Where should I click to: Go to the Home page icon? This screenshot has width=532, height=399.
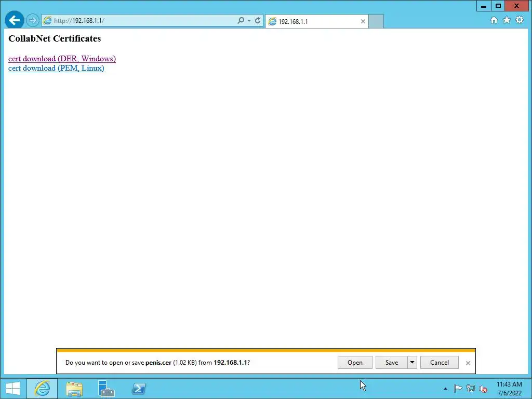click(494, 20)
